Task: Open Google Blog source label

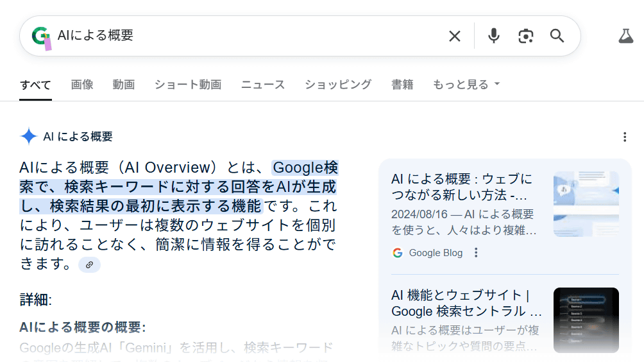Action: point(436,253)
